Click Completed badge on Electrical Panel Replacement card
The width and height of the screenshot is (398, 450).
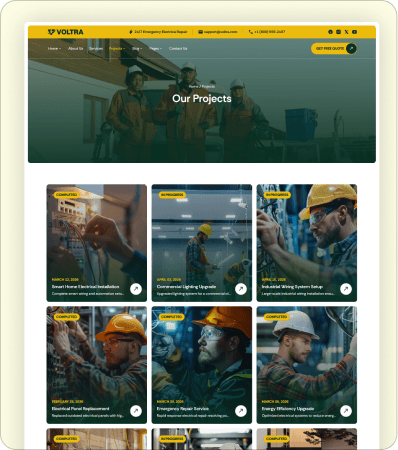[66, 317]
